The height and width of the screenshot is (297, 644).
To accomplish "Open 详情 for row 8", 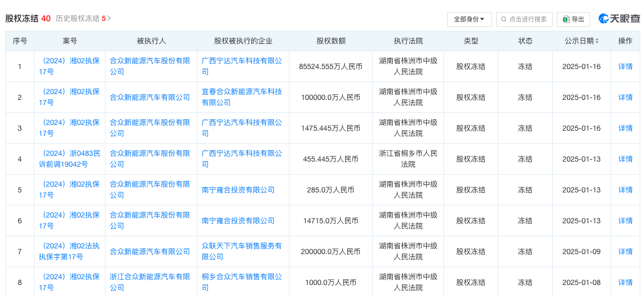I will tap(625, 282).
